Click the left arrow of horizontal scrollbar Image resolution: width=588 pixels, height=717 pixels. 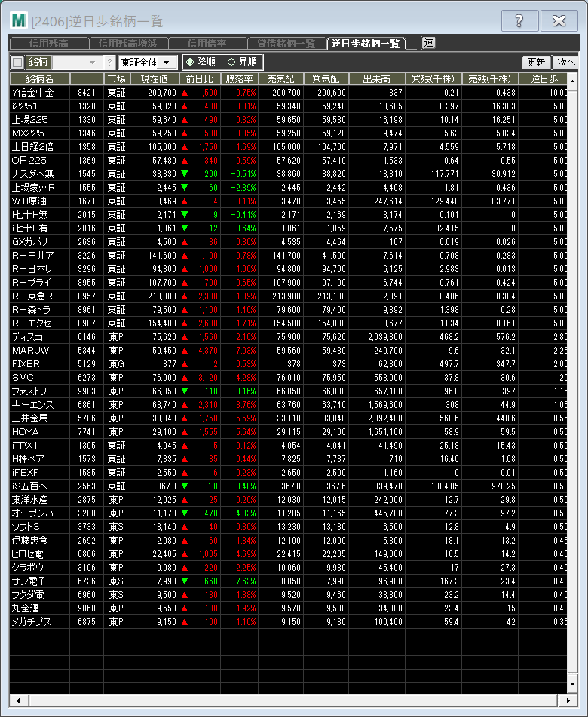tap(17, 700)
